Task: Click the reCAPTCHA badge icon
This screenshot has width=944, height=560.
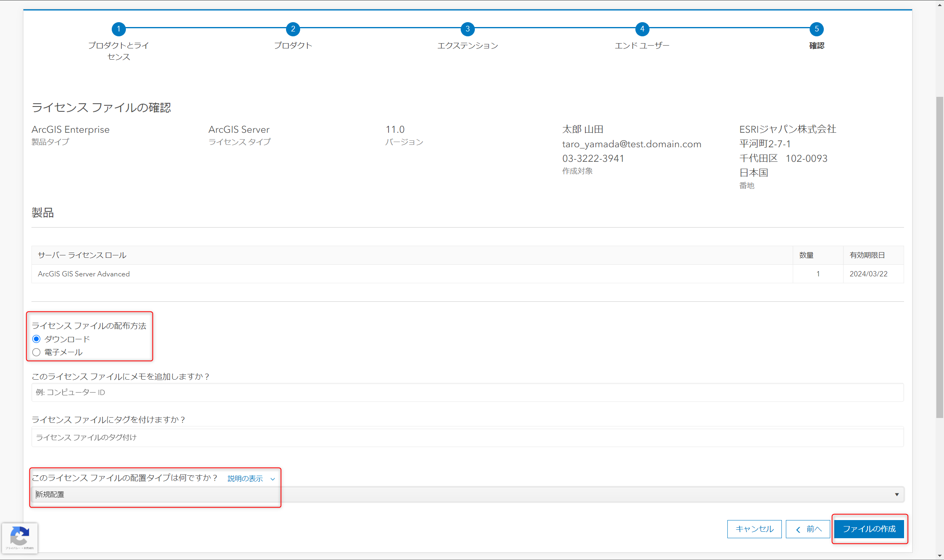Action: click(x=19, y=538)
